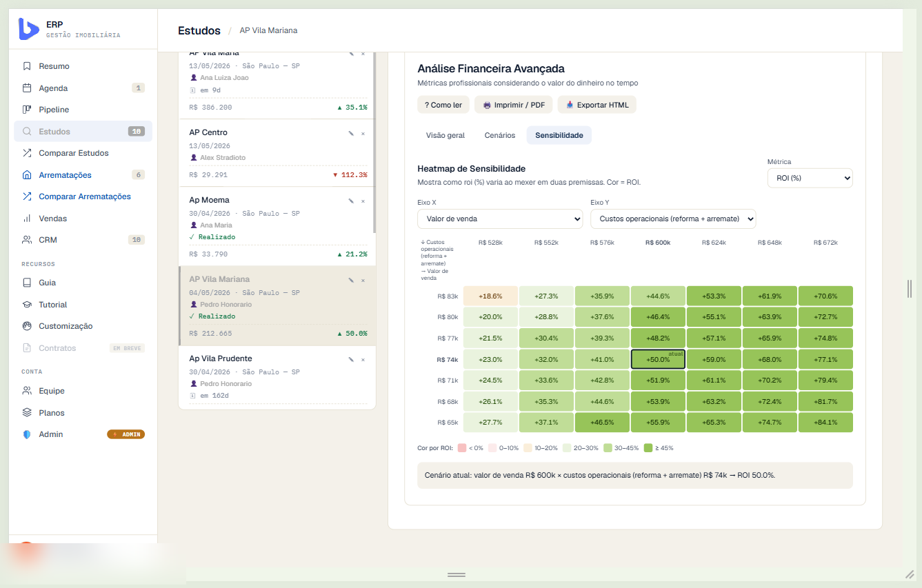Click the Imprimir / PDF button
Viewport: 922px width, 588px height.
514,105
